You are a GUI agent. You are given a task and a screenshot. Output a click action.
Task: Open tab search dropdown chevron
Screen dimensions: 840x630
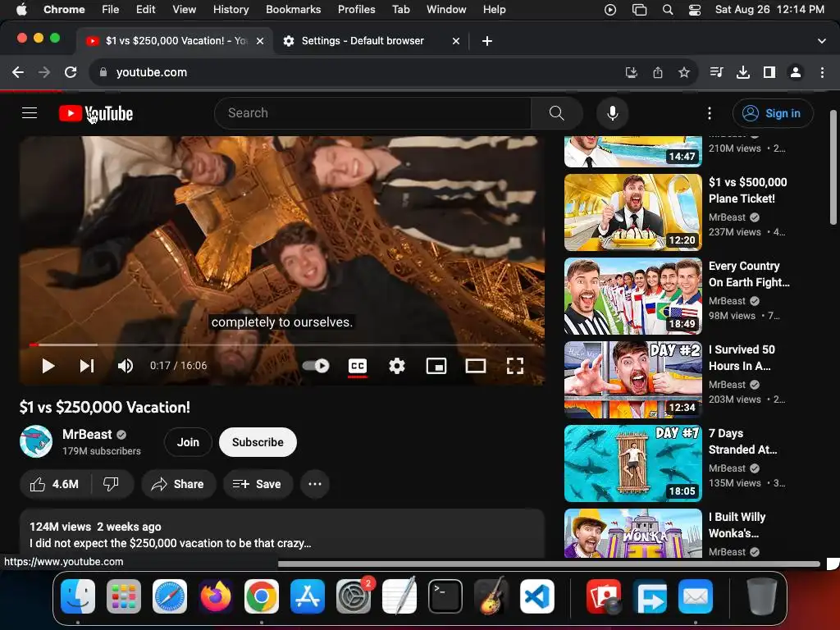click(x=822, y=41)
